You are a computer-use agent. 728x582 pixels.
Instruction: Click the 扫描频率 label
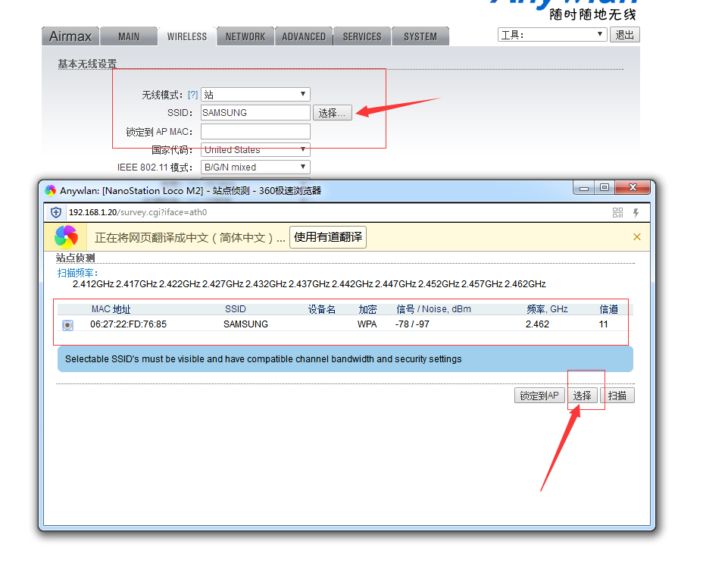tap(77, 273)
